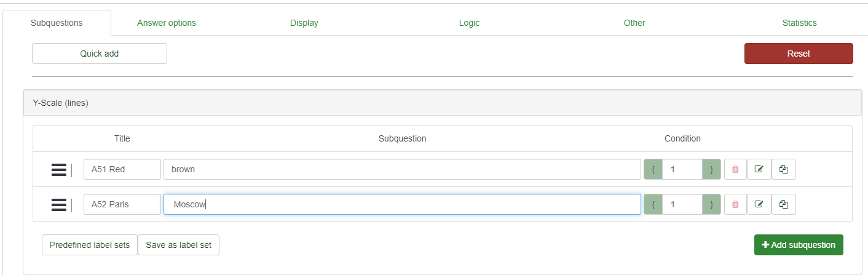Add a new subquestion
Viewport: 868px width, 275px height.
(x=799, y=245)
